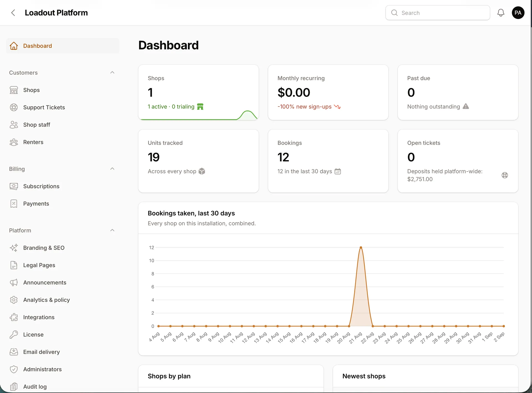
Task: Click the Open tickets lifebuoy icon
Action: click(505, 175)
